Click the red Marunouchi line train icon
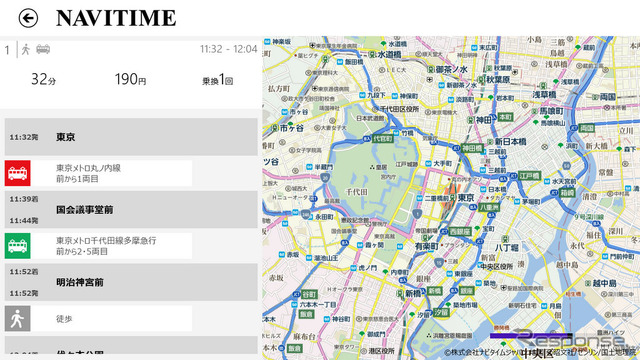The height and width of the screenshot is (360, 640). pos(18,173)
